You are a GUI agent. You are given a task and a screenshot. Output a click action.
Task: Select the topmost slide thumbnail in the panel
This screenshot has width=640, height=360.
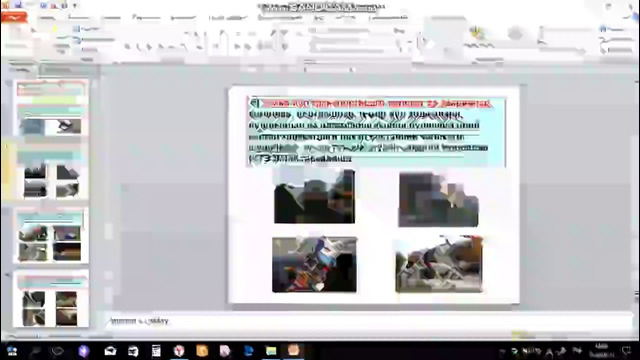pos(51,108)
